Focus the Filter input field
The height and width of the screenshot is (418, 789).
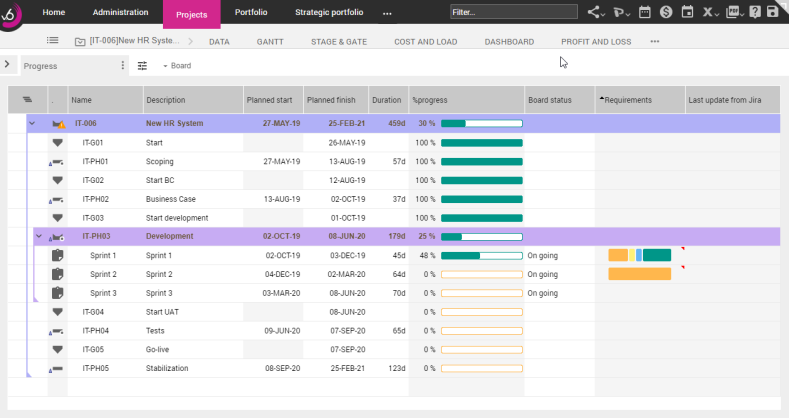tap(514, 12)
